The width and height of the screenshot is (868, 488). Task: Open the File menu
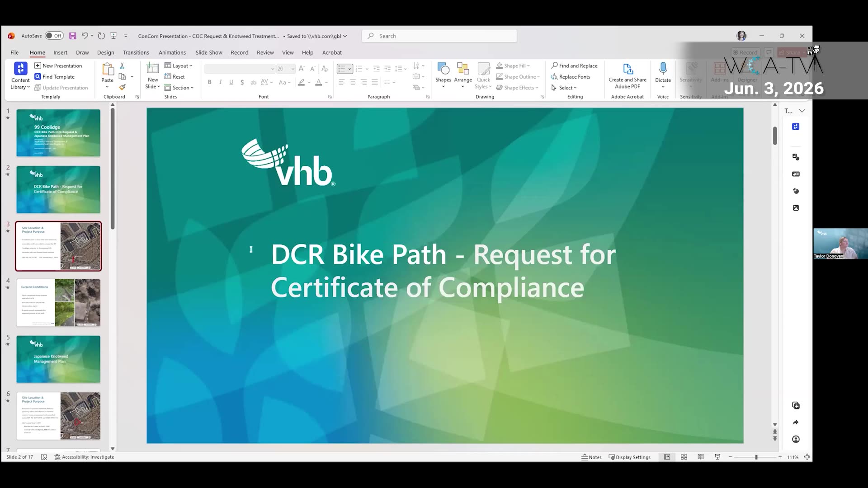(x=14, y=52)
